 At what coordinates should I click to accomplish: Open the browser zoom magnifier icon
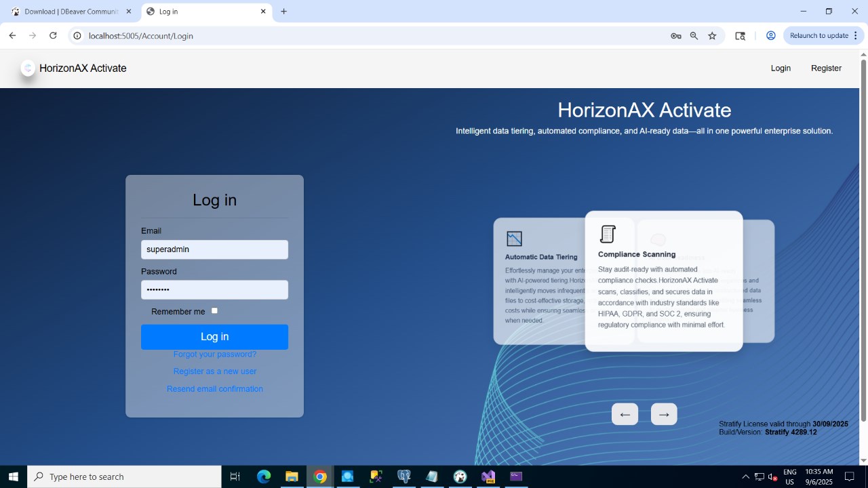click(x=694, y=36)
